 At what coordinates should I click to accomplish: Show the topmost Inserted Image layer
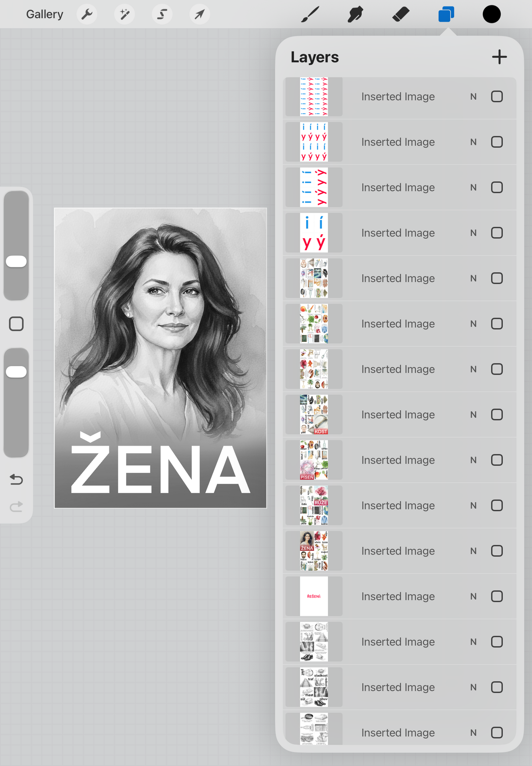pos(497,97)
